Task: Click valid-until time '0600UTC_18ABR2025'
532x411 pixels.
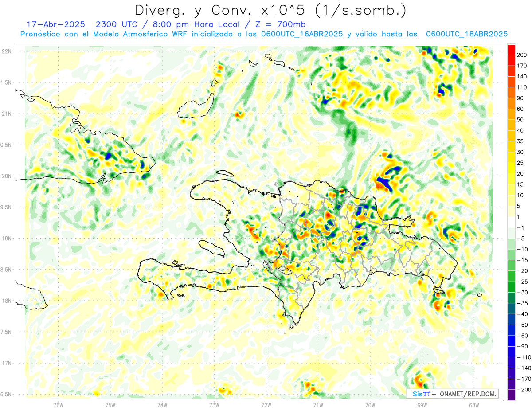Action: pyautogui.click(x=466, y=34)
